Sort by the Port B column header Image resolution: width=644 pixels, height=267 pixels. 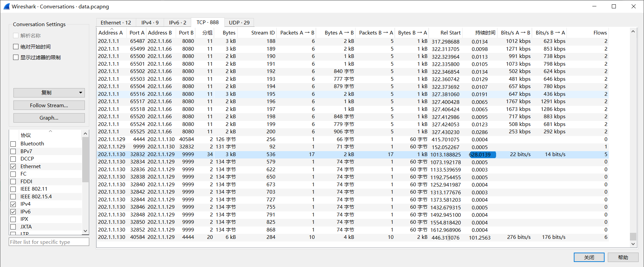(x=186, y=32)
